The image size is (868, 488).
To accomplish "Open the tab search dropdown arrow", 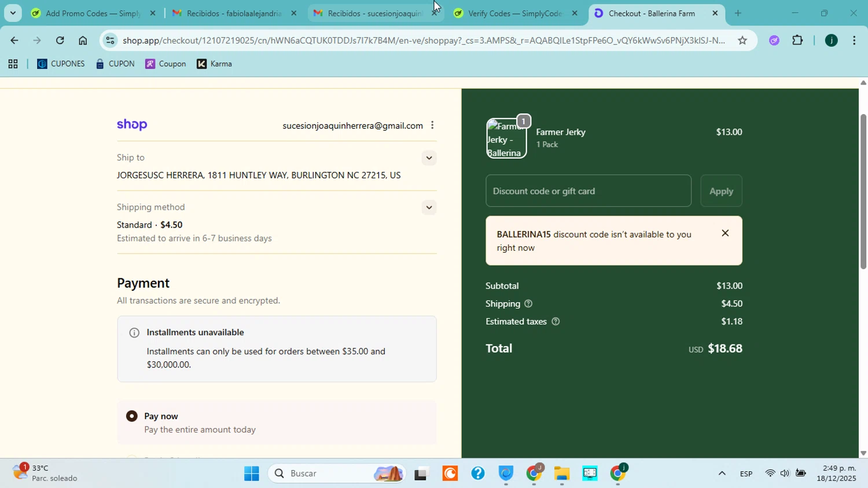I will click(x=13, y=13).
